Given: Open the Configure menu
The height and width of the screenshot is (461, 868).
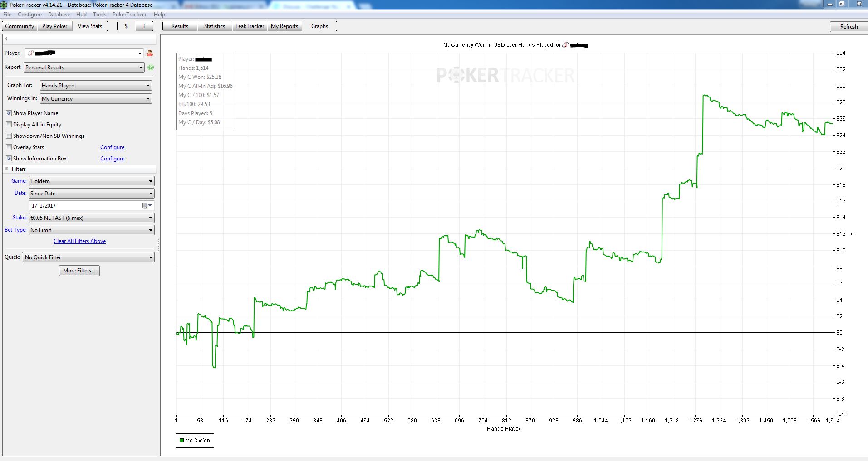Looking at the screenshot, I should (x=30, y=15).
